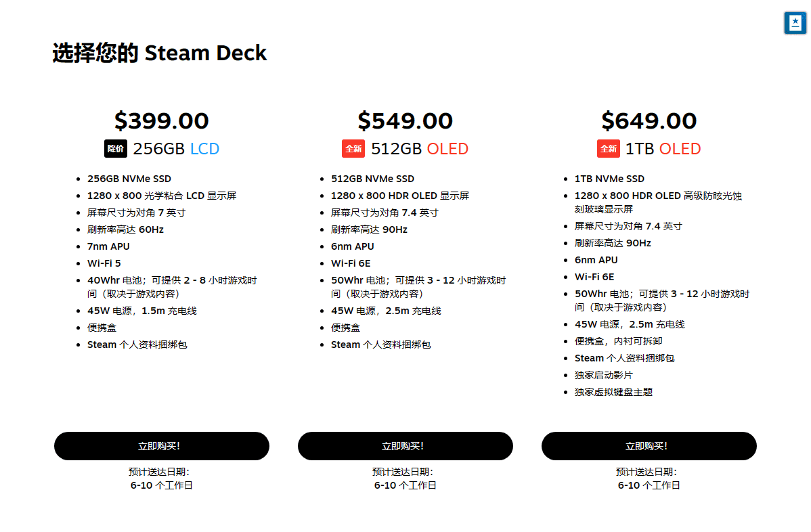Select the 1TB OLED model title

[663, 149]
